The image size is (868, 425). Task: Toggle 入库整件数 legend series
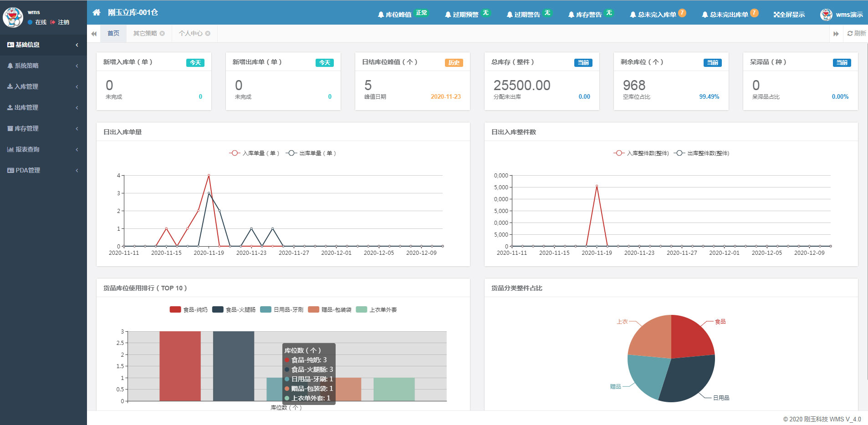point(641,153)
